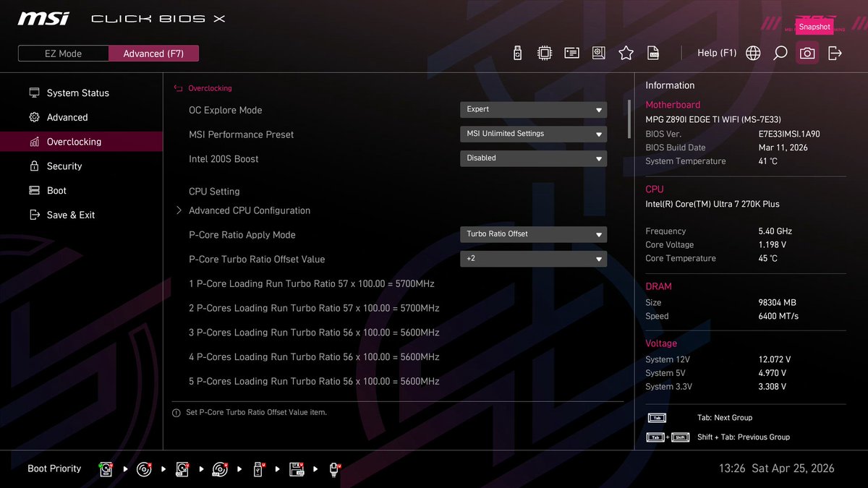The width and height of the screenshot is (868, 488).
Task: Click the CPU Setting heading
Action: 214,192
